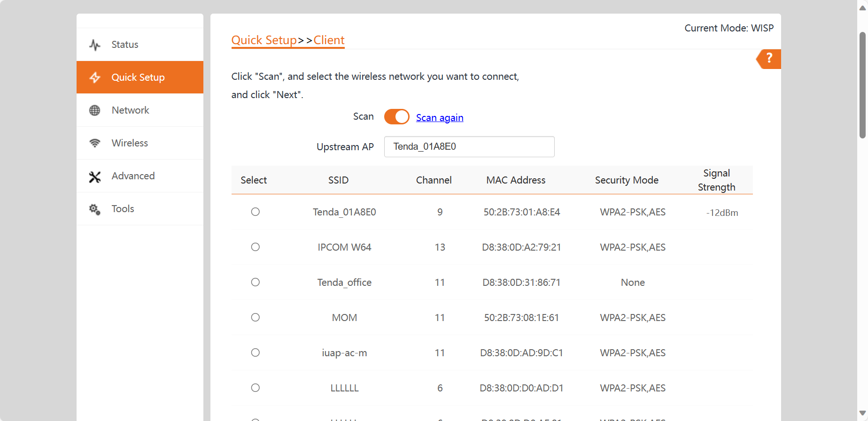868x421 pixels.
Task: Select radio button for Tenda_01A8E0
Action: coord(255,212)
